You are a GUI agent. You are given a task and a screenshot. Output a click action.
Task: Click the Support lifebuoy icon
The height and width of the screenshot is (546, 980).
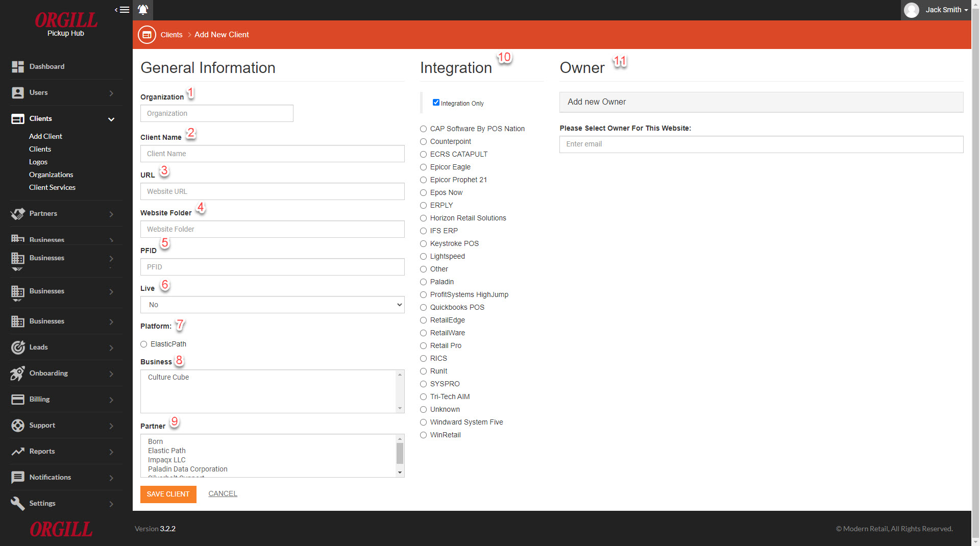coord(18,425)
